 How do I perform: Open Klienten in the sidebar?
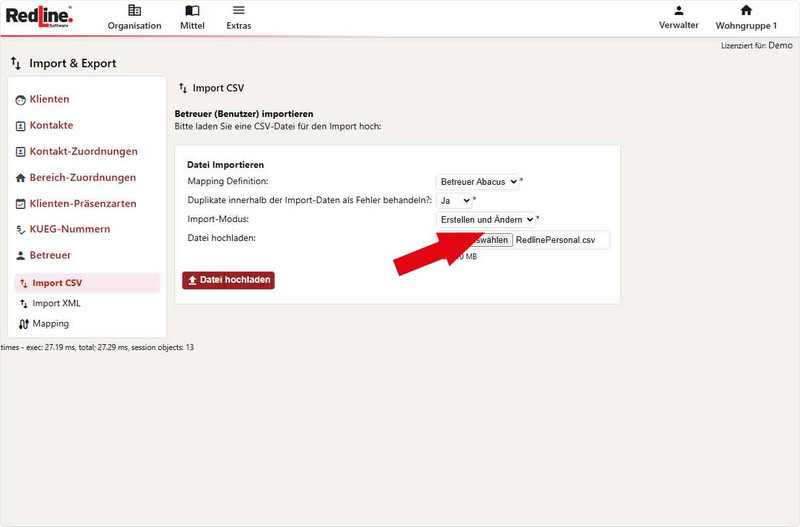tap(49, 99)
